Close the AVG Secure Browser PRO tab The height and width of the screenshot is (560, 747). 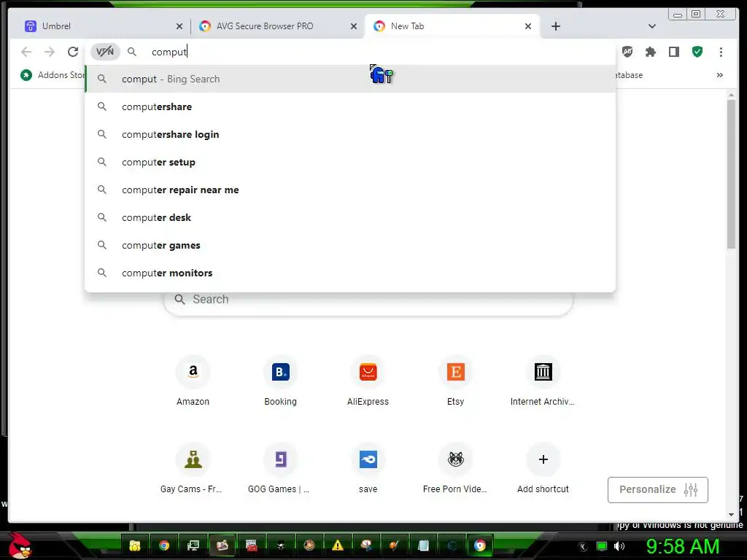[354, 26]
